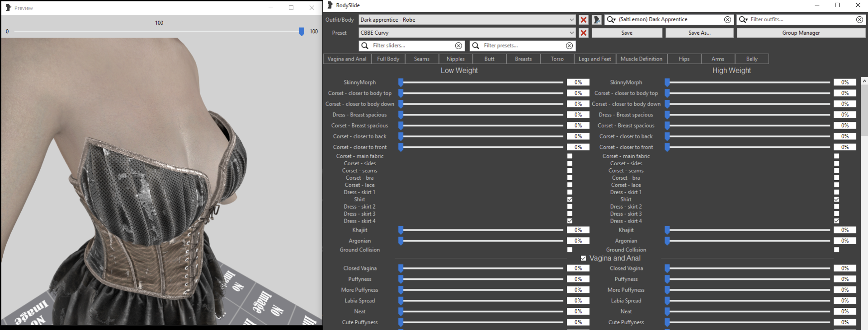The width and height of the screenshot is (868, 330).
Task: Enable High Weight Ground Collision checkbox
Action: coord(836,250)
